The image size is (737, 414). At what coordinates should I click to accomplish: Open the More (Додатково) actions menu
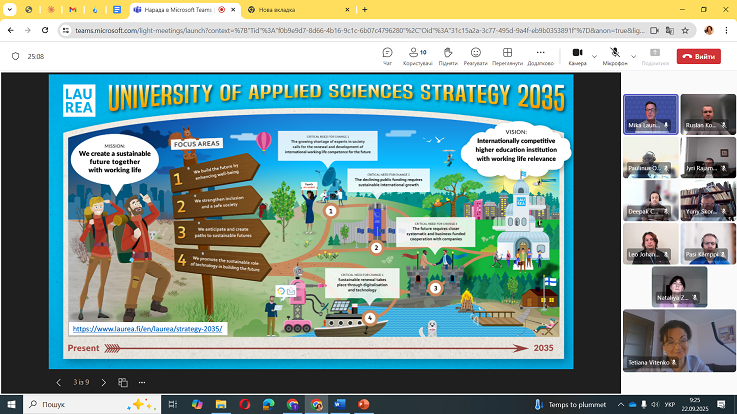click(540, 56)
